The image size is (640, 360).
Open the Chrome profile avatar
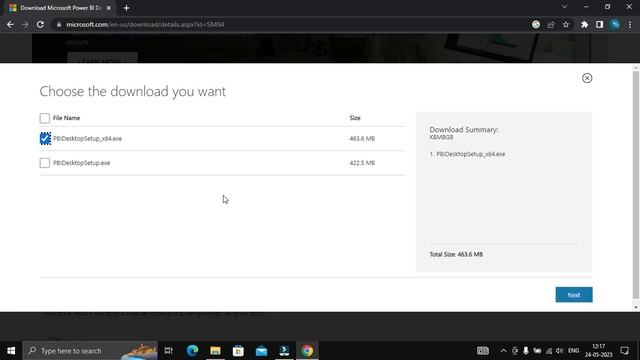615,24
